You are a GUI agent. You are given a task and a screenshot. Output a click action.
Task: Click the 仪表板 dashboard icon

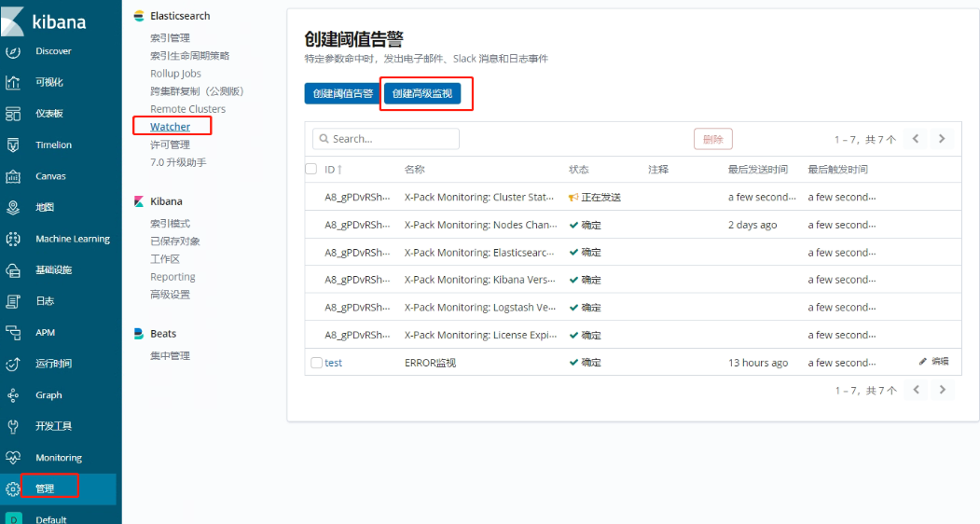[13, 113]
